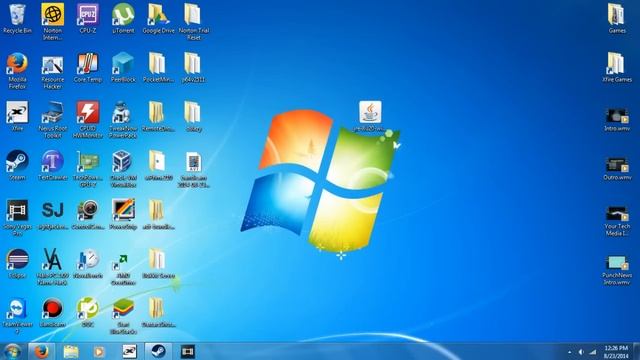Select the TextCrawler desktop shortcut
The height and width of the screenshot is (360, 640).
click(x=53, y=165)
